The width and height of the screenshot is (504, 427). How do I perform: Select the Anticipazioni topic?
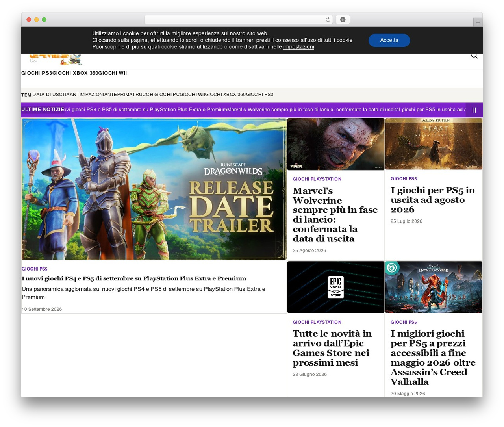tap(87, 95)
